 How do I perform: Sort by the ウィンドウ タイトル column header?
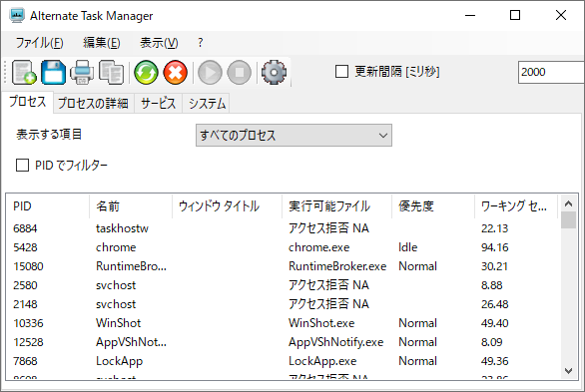227,206
